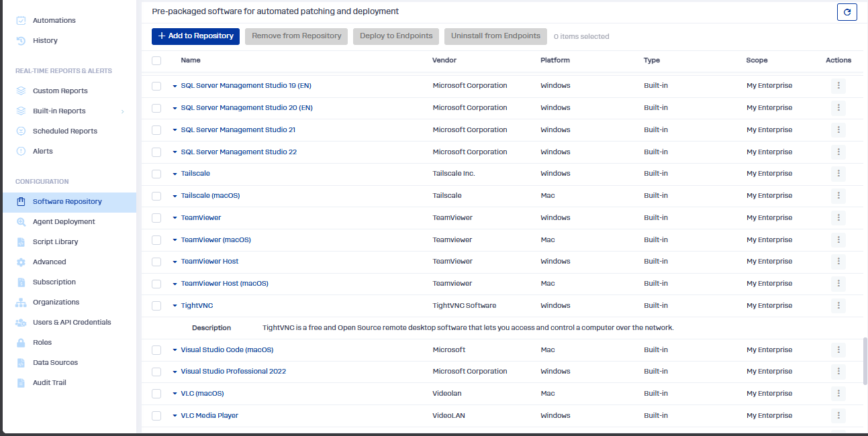Click the Scheduled Reports icon
Image resolution: width=868 pixels, height=436 pixels.
coord(21,131)
